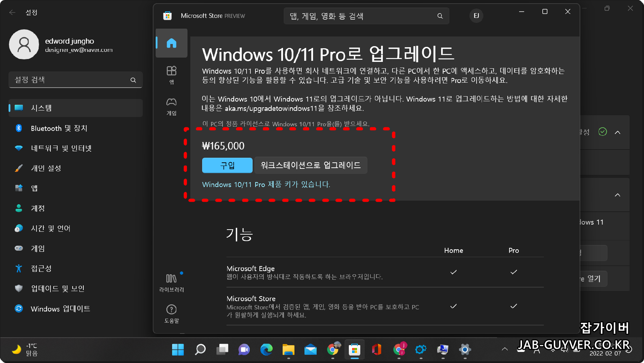Open Mail app from taskbar
Viewport: 644px width, 363px height.
[311, 349]
